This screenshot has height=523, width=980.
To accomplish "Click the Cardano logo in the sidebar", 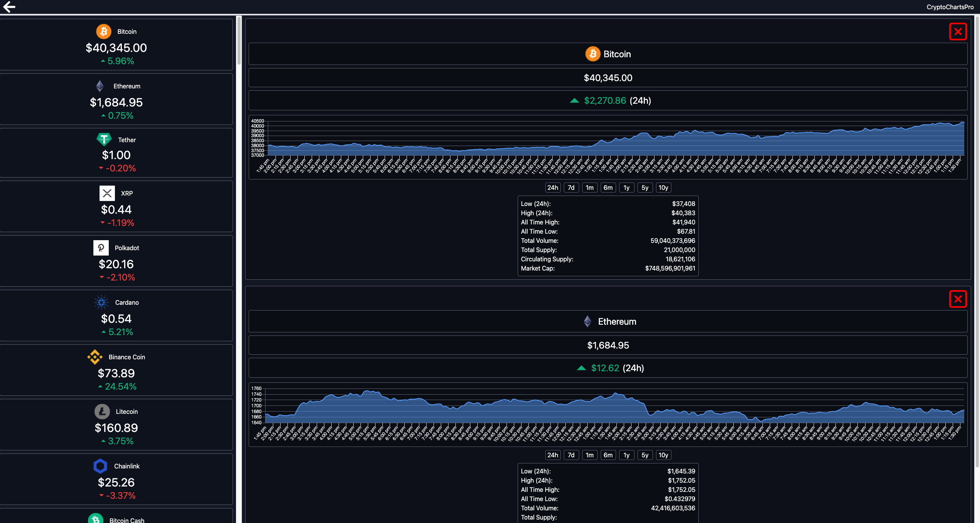I will pos(101,302).
